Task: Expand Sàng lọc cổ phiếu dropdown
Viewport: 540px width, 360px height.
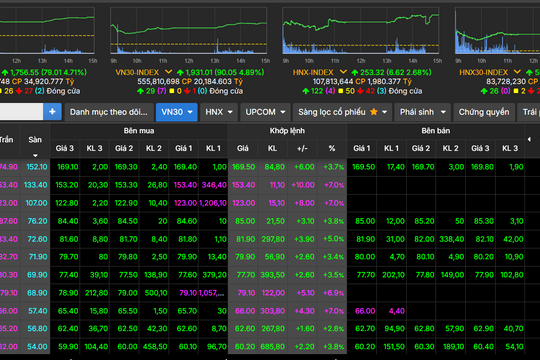Action: pyautogui.click(x=385, y=112)
